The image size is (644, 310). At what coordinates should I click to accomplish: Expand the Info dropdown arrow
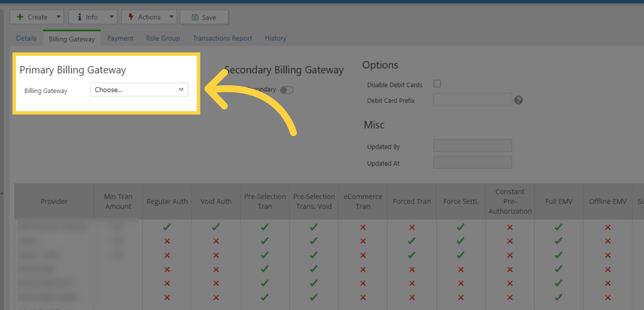112,17
